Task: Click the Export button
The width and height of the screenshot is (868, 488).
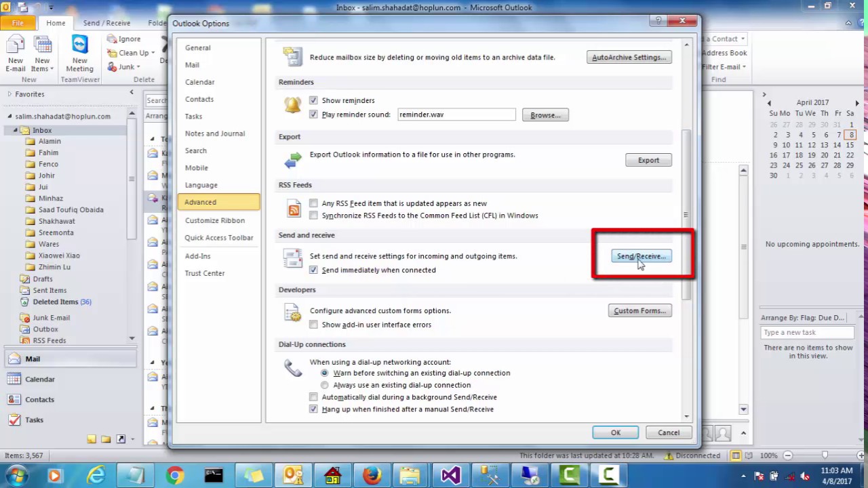Action: 648,161
